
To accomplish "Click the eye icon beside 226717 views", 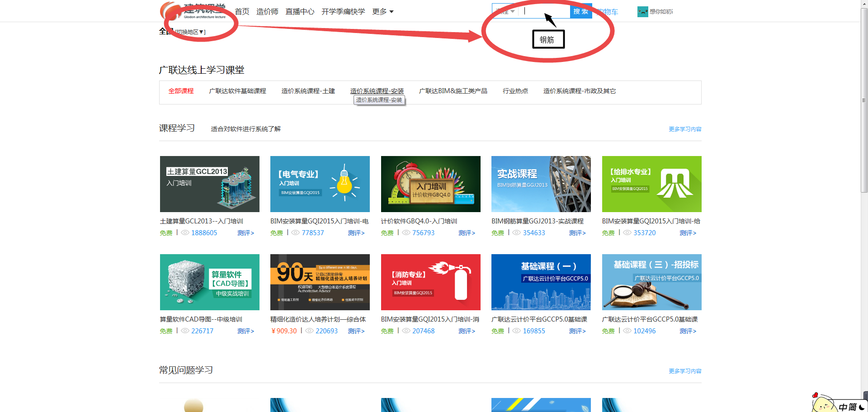I will point(185,331).
